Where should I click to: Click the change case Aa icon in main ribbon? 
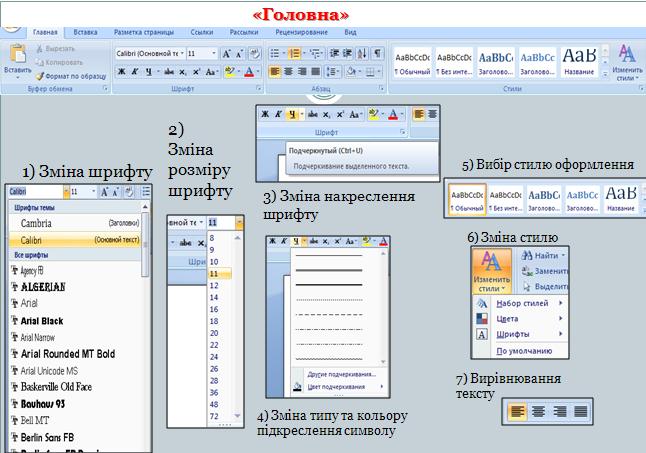point(211,72)
